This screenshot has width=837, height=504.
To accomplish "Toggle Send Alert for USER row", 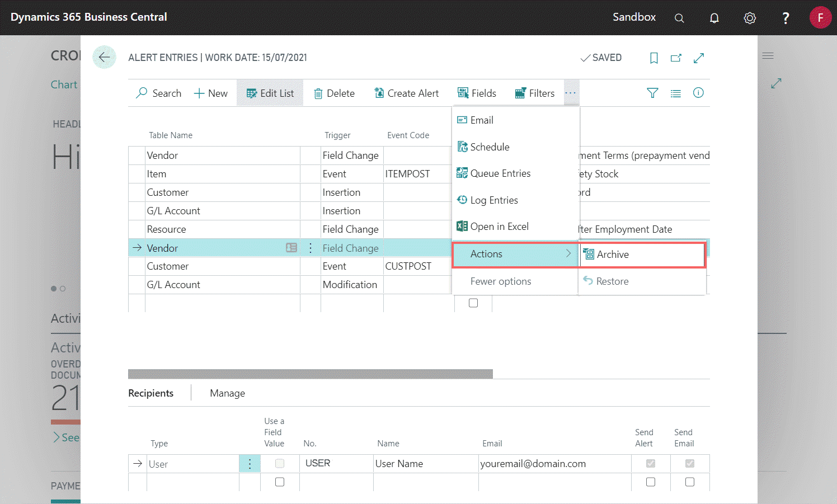I will tap(651, 464).
